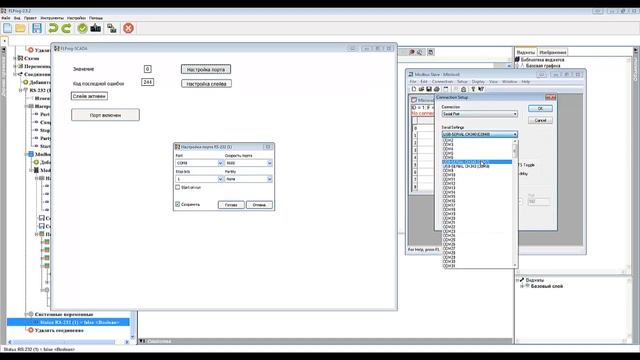Click the COM port list vertical scrollbar
640x360 pixels.
coord(515,203)
